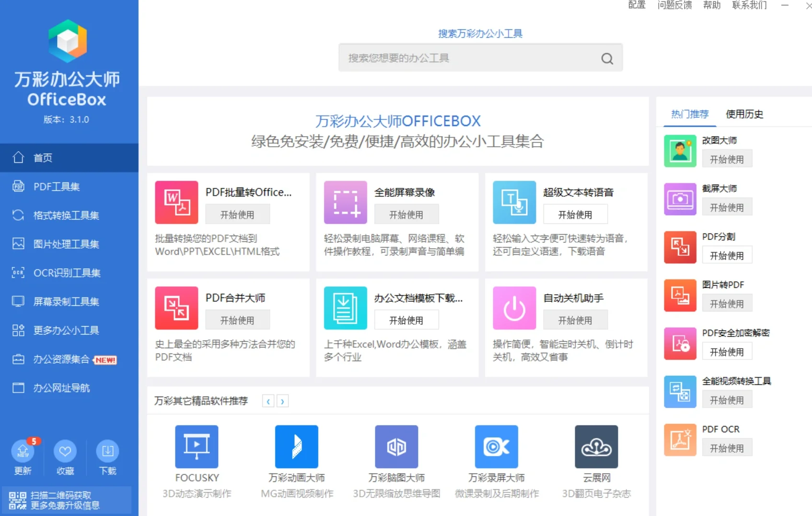
Task: Open the 云展网 flipbook tool
Action: 596,446
